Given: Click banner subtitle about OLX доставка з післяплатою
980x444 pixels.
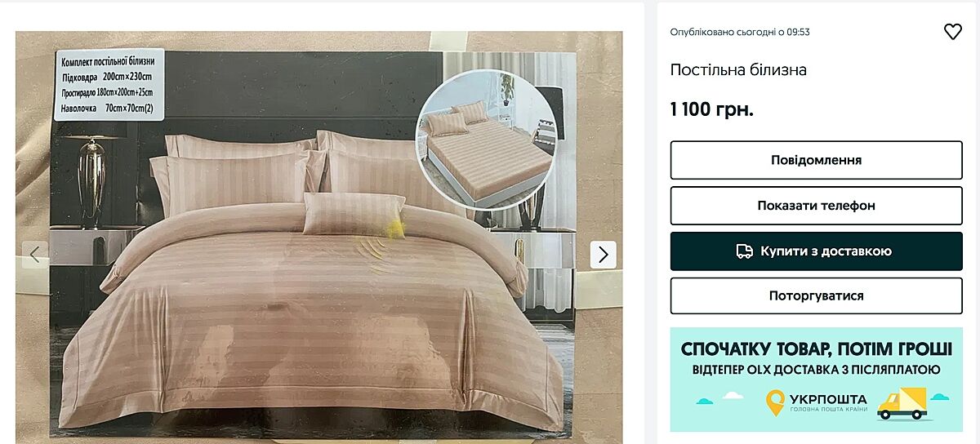Looking at the screenshot, I should coord(816,370).
